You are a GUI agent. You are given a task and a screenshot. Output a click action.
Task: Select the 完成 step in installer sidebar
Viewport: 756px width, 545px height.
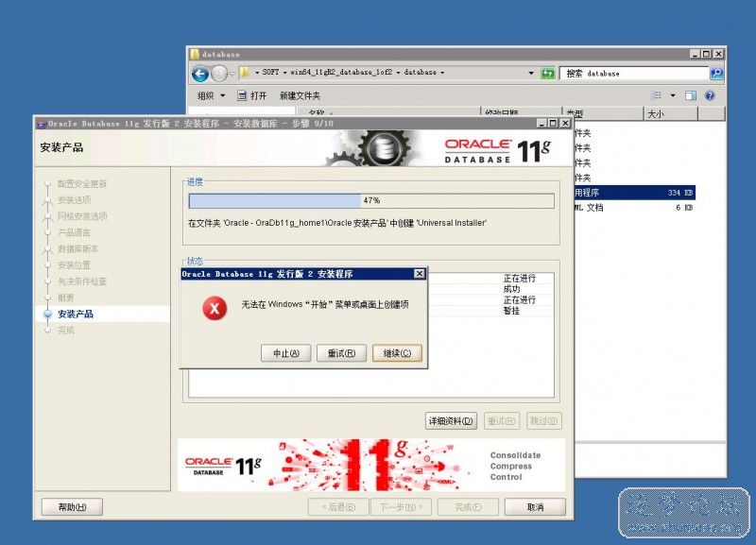pyautogui.click(x=66, y=331)
